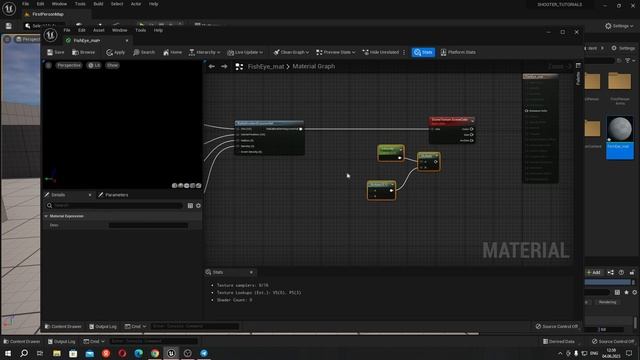Image resolution: width=640 pixels, height=360 pixels.
Task: Save the FishEye_mat material
Action: (x=56, y=52)
